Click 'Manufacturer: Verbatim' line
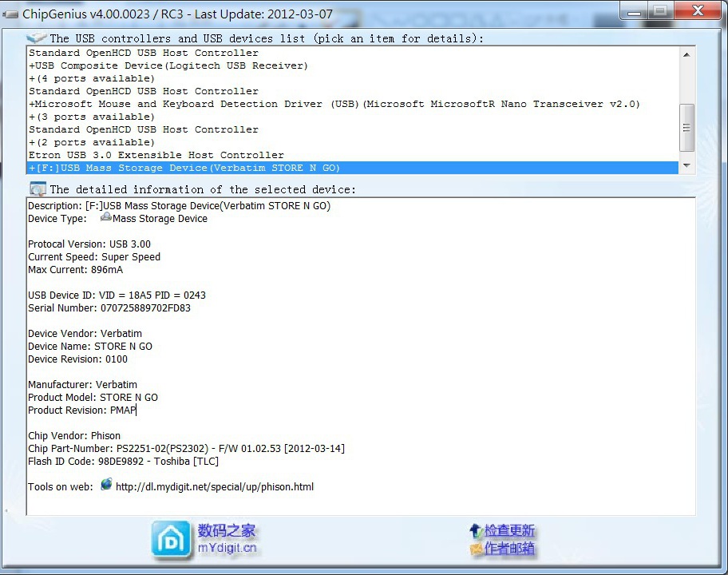 [83, 385]
